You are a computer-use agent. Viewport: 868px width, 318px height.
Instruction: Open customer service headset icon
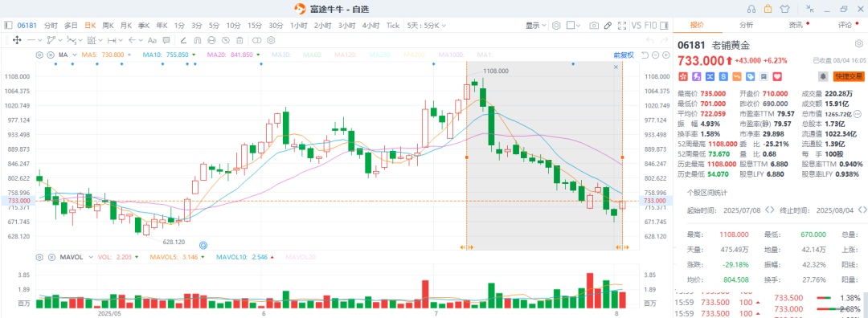coord(751,9)
